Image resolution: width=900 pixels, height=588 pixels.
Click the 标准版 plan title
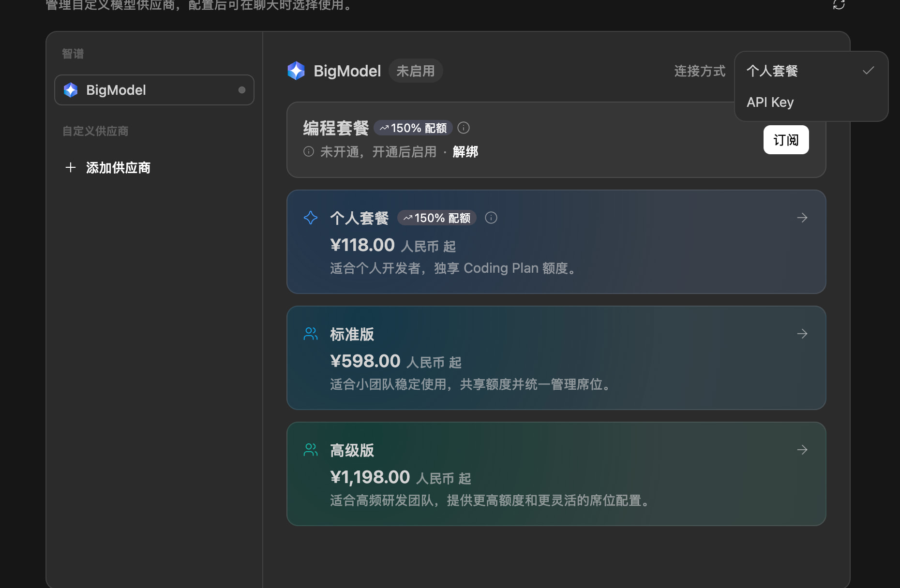tap(352, 334)
